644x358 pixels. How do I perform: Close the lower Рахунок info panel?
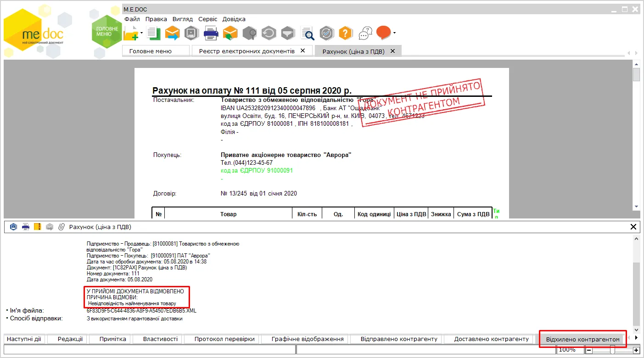pyautogui.click(x=633, y=227)
